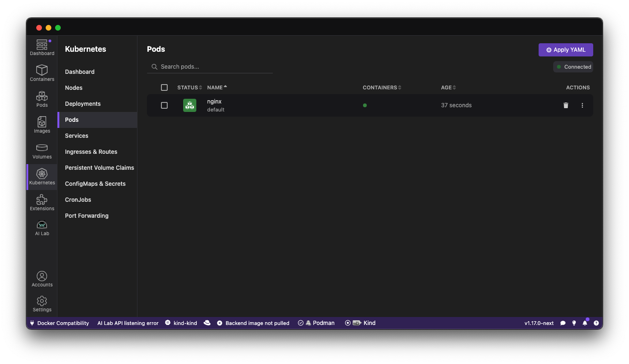Open the Extensions panel
Viewport: 629px width, 364px height.
click(x=41, y=202)
